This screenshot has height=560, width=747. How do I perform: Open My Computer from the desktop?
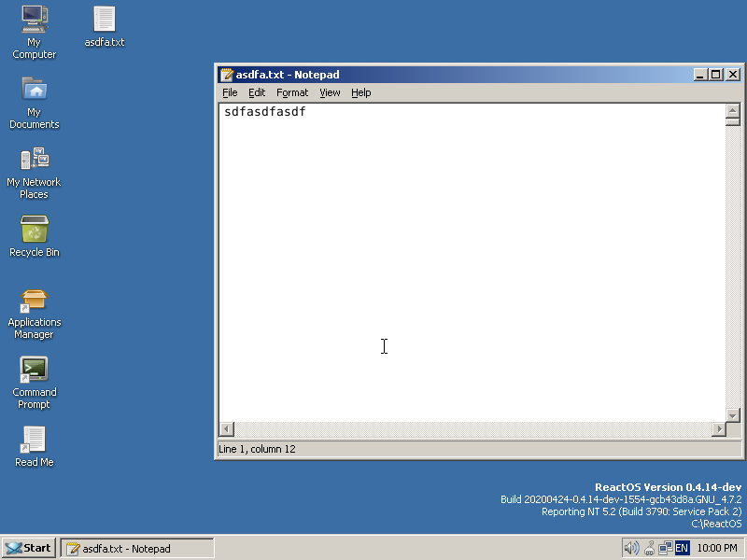pos(34,19)
